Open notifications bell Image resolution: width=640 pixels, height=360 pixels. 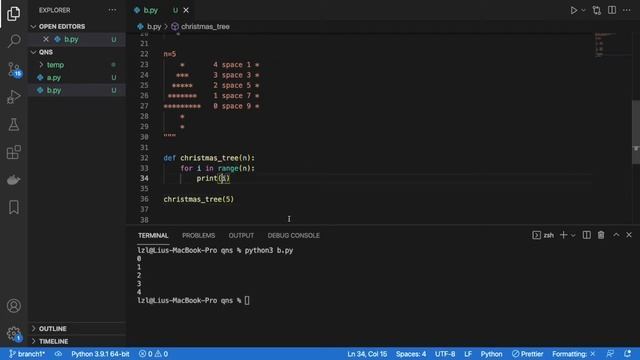627,354
